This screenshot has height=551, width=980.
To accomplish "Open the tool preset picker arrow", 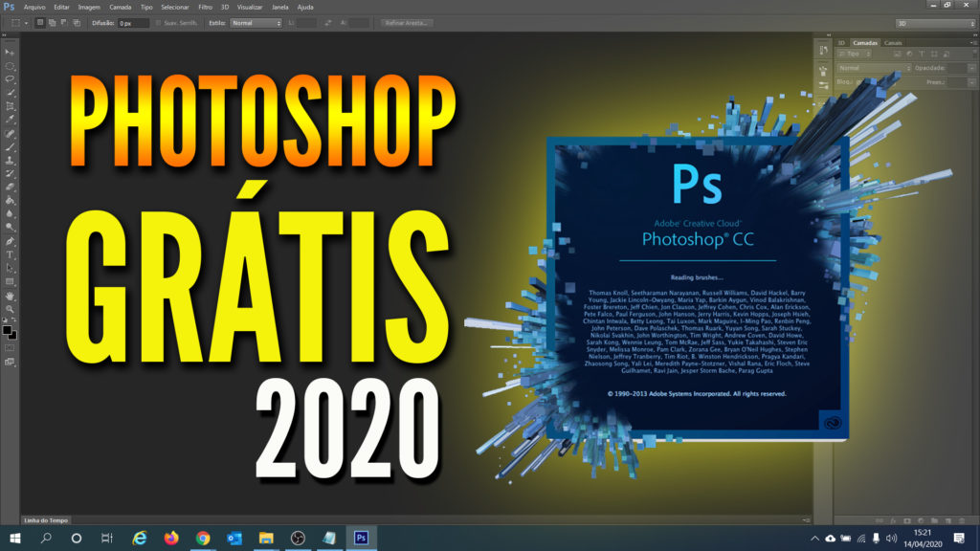I will click(26, 23).
